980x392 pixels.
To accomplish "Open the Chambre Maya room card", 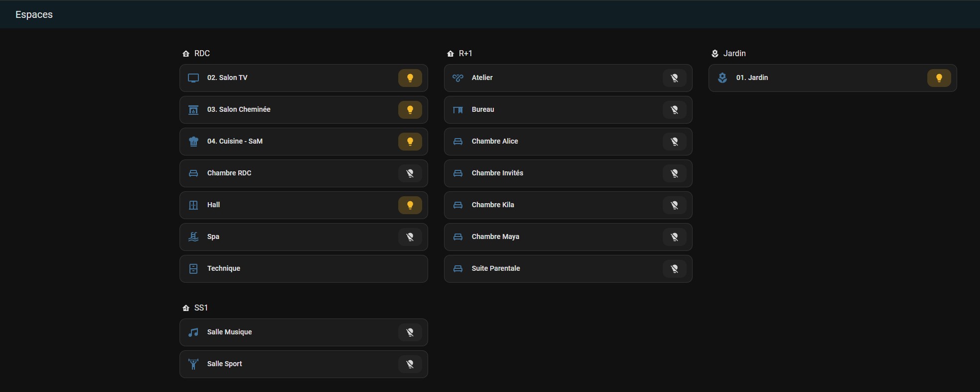I will tap(547, 237).
